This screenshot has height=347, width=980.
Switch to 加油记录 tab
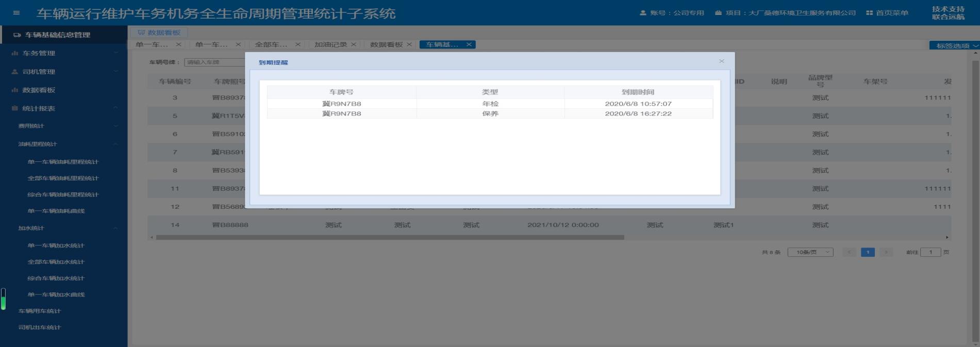pos(330,45)
